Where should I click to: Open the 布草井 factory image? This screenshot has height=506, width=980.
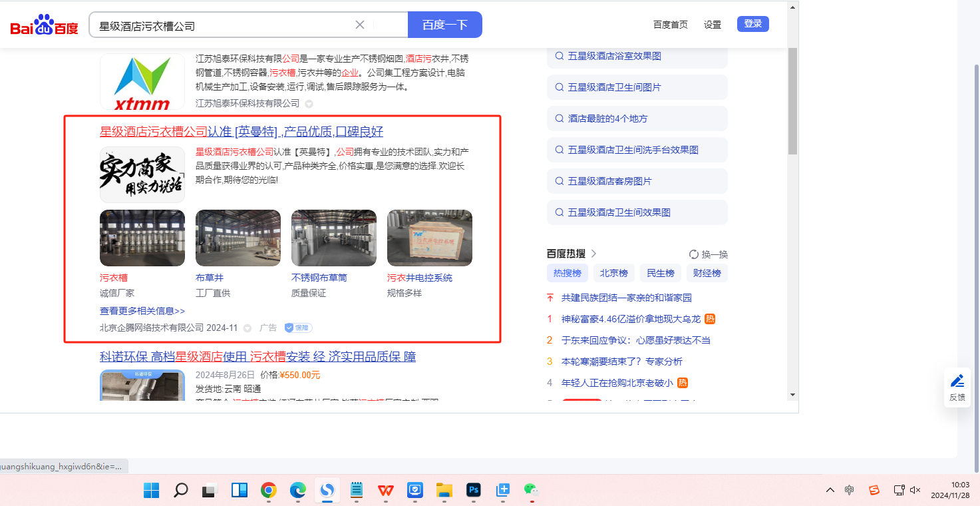tap(238, 238)
